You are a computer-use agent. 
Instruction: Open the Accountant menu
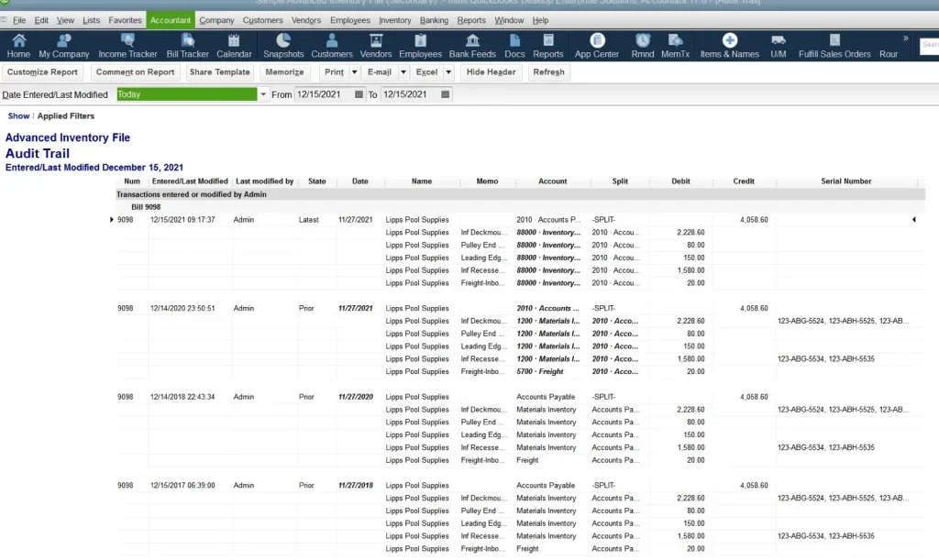point(170,20)
